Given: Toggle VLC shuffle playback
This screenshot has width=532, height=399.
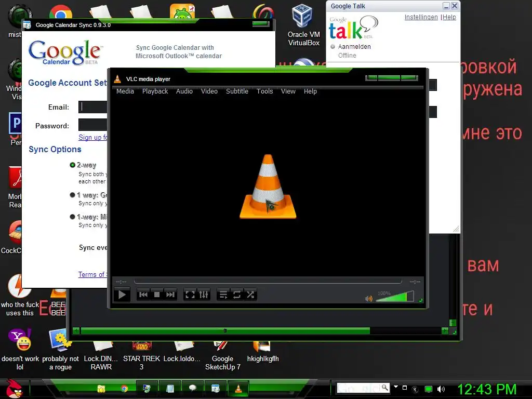Looking at the screenshot, I should coord(250,295).
